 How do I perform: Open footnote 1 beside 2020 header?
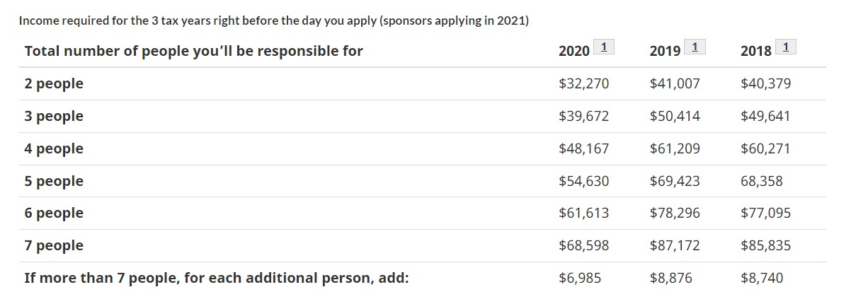point(603,47)
